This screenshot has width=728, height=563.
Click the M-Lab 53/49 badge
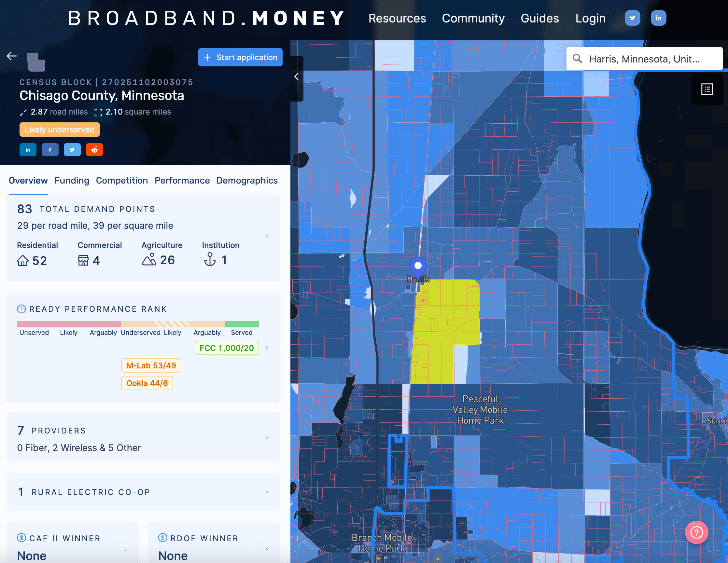(151, 365)
